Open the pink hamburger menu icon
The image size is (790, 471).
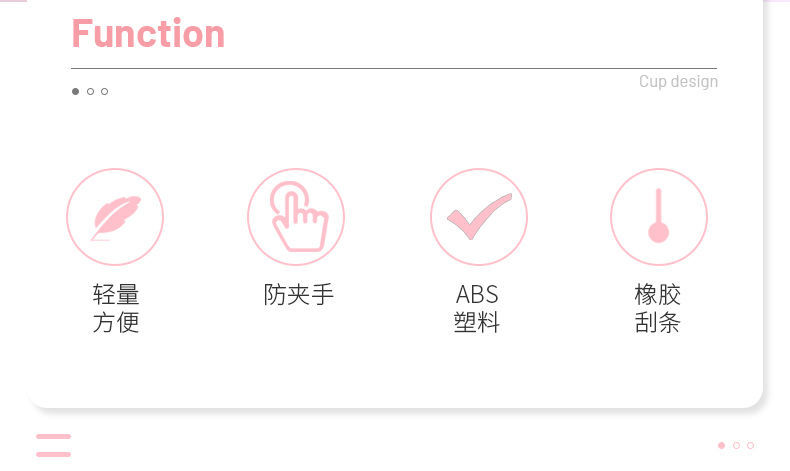53,445
